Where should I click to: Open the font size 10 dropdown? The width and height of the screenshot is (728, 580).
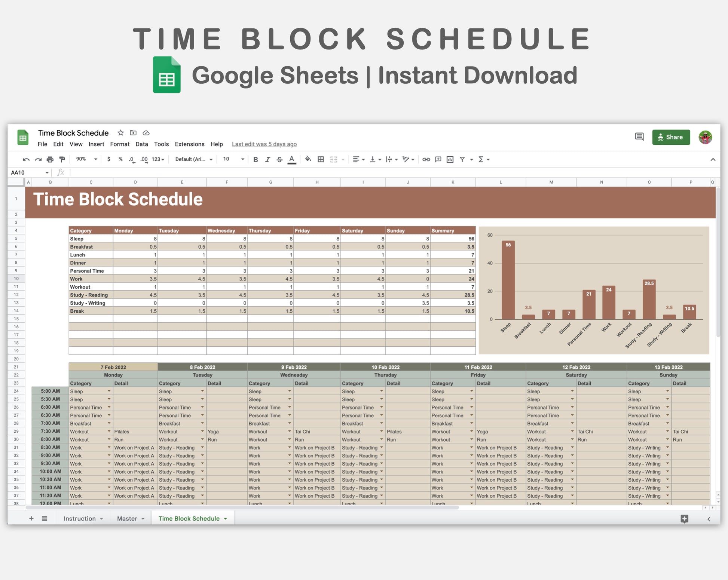233,159
